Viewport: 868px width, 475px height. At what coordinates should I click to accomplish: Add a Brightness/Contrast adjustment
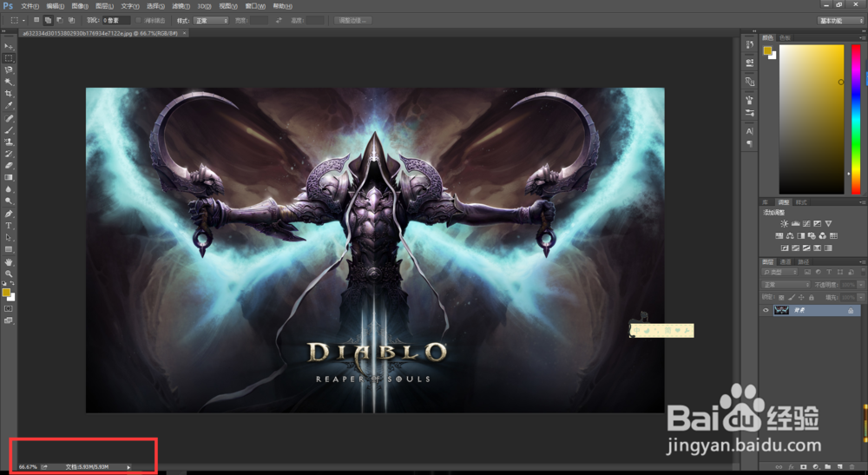(785, 224)
